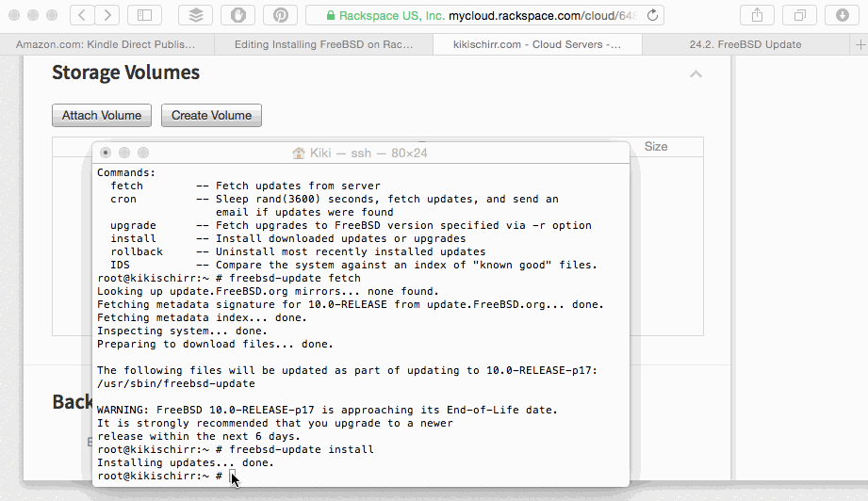868x501 pixels.
Task: Switch to Editing Installing FreeBSD tab
Action: click(323, 45)
